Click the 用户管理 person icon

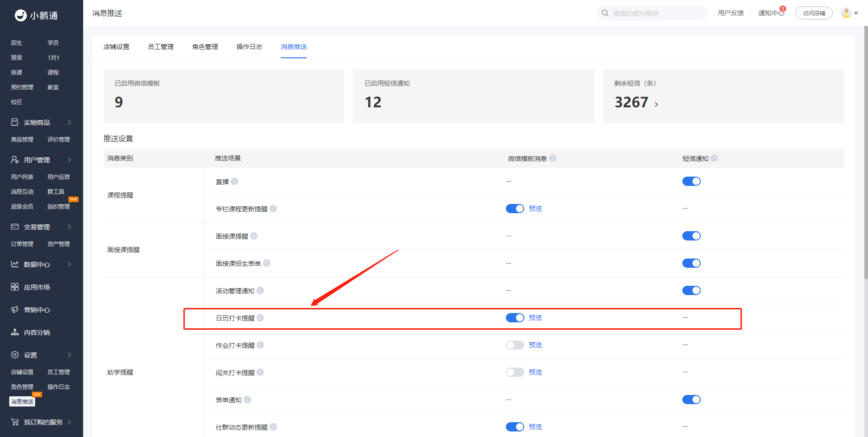click(x=15, y=160)
